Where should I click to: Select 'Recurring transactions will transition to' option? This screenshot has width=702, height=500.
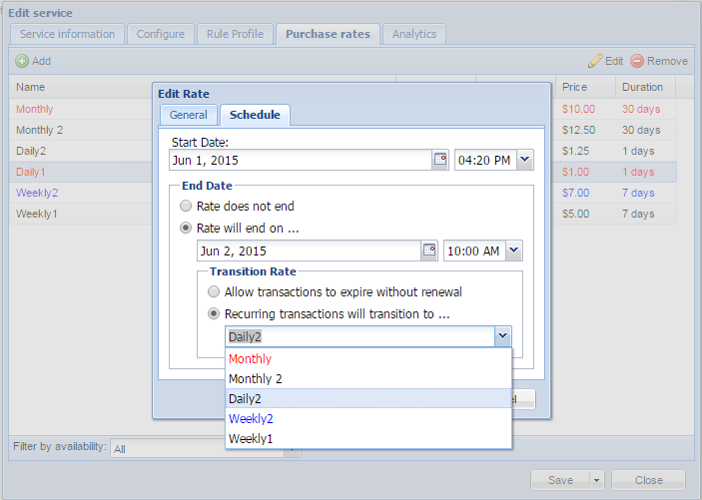214,313
